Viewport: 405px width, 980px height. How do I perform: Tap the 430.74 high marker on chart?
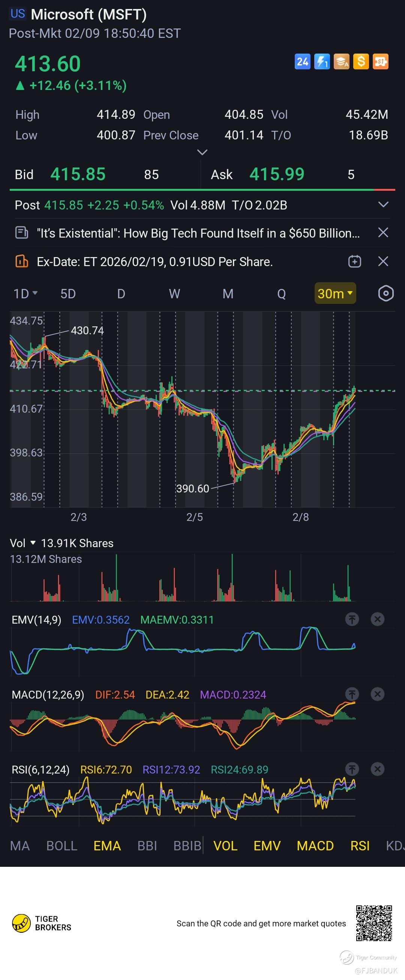point(87,330)
